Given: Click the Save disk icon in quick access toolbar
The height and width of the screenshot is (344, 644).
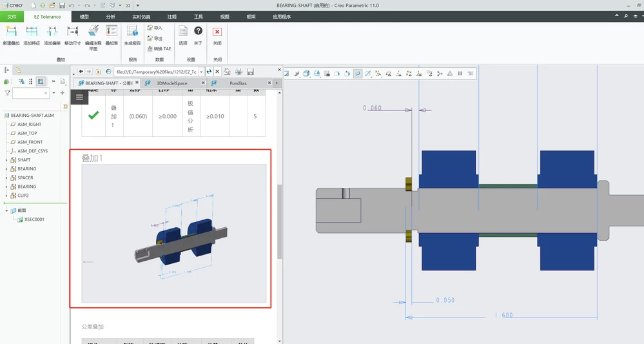Looking at the screenshot, I should pos(62,5).
